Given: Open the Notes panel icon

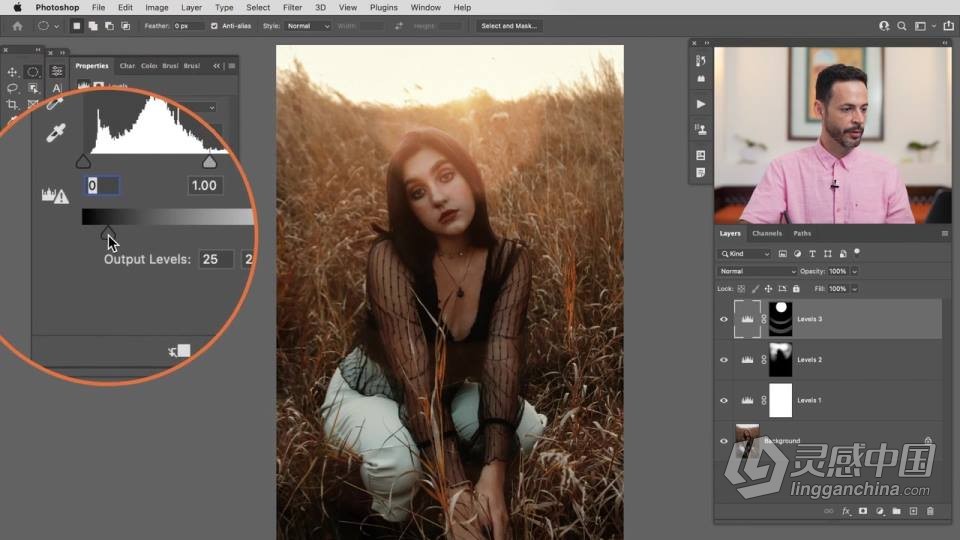Looking at the screenshot, I should tap(701, 173).
